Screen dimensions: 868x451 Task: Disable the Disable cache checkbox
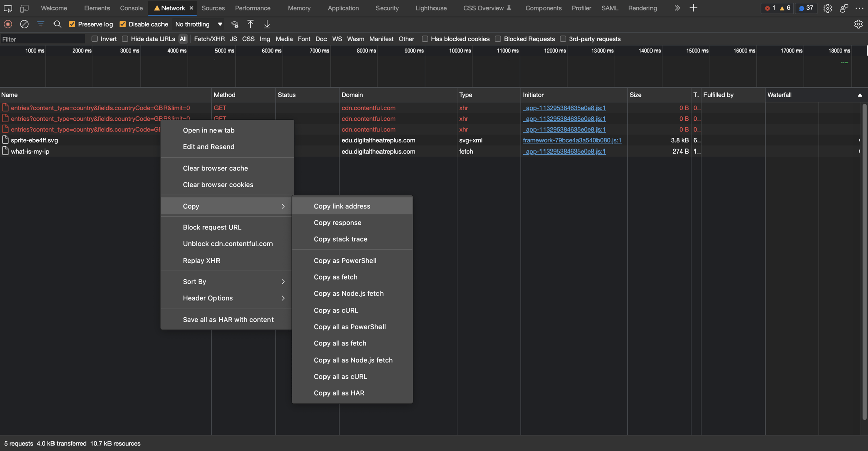[123, 24]
